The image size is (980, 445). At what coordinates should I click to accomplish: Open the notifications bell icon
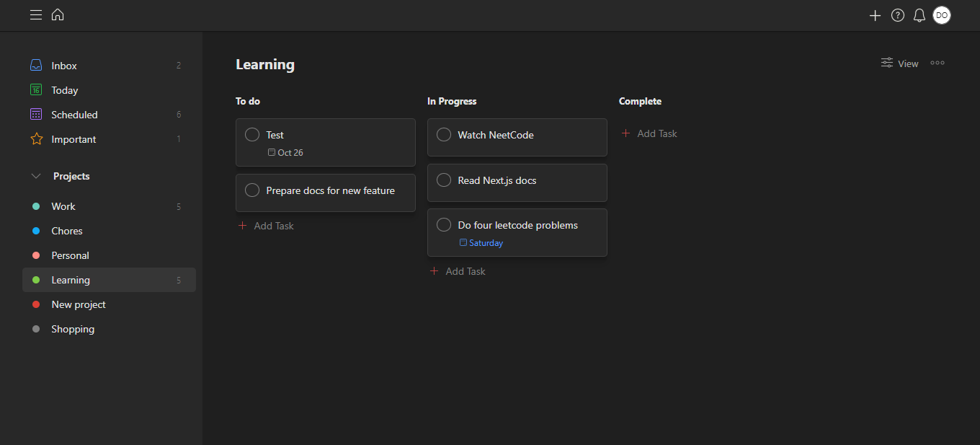(x=919, y=15)
